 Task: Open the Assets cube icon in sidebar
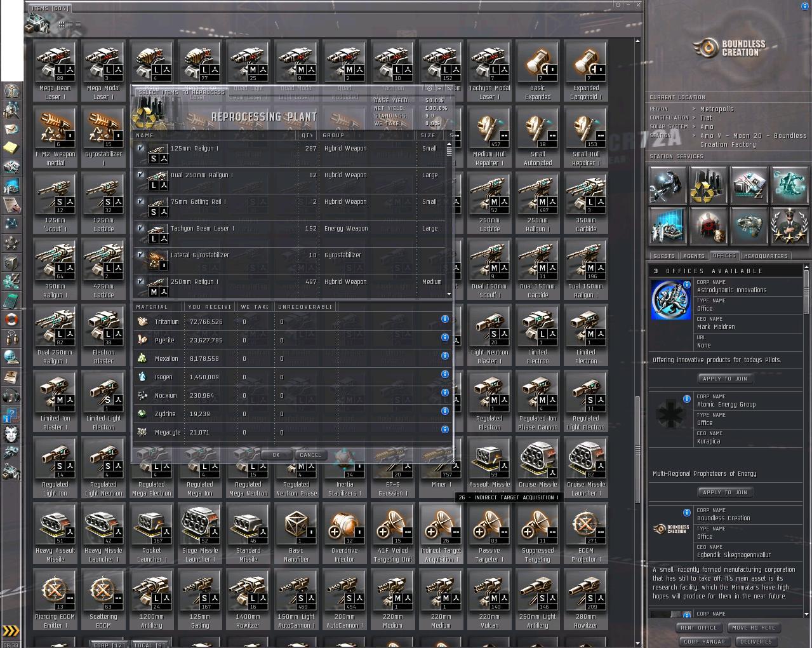click(x=11, y=262)
